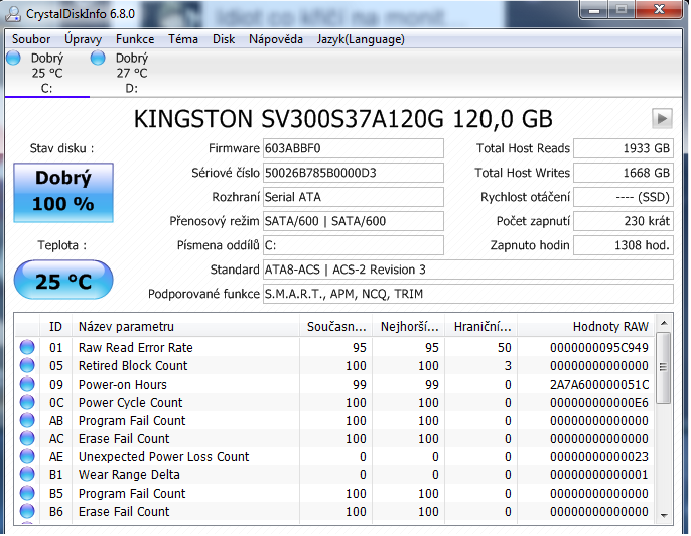Select the Wear Range Delta row text
The height and width of the screenshot is (536, 691).
pyautogui.click(x=129, y=475)
